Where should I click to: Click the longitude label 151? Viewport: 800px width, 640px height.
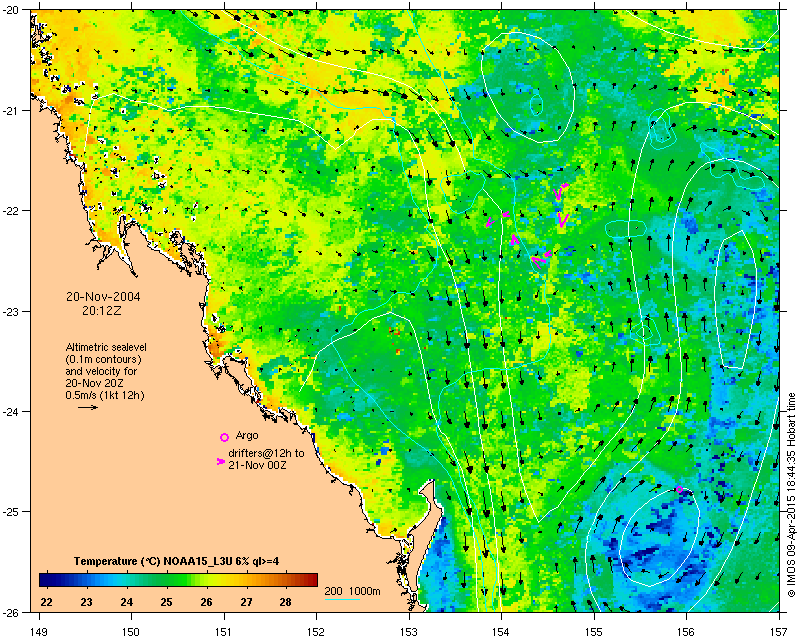tap(224, 631)
